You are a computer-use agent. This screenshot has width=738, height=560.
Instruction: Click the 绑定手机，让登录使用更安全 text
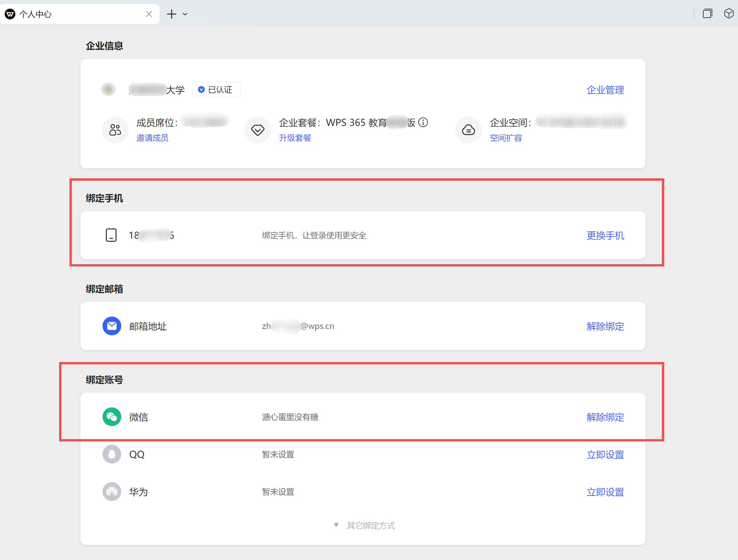pyautogui.click(x=314, y=235)
